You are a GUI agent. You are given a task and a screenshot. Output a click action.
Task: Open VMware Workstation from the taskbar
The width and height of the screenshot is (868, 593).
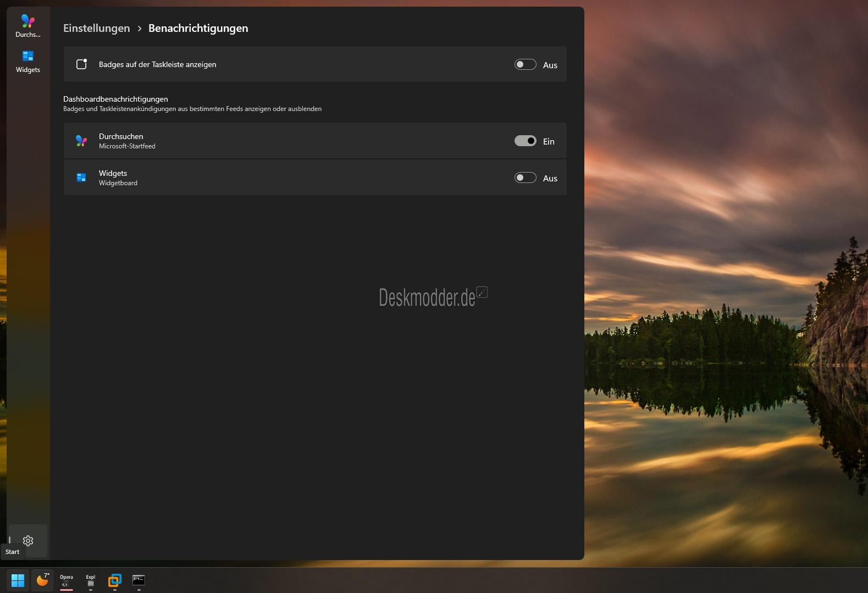tap(114, 580)
